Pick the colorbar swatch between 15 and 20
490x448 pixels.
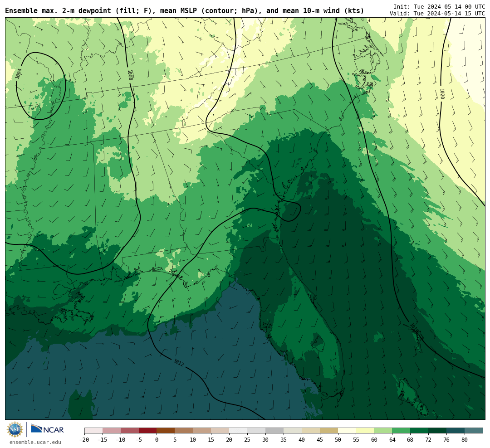coord(220,431)
